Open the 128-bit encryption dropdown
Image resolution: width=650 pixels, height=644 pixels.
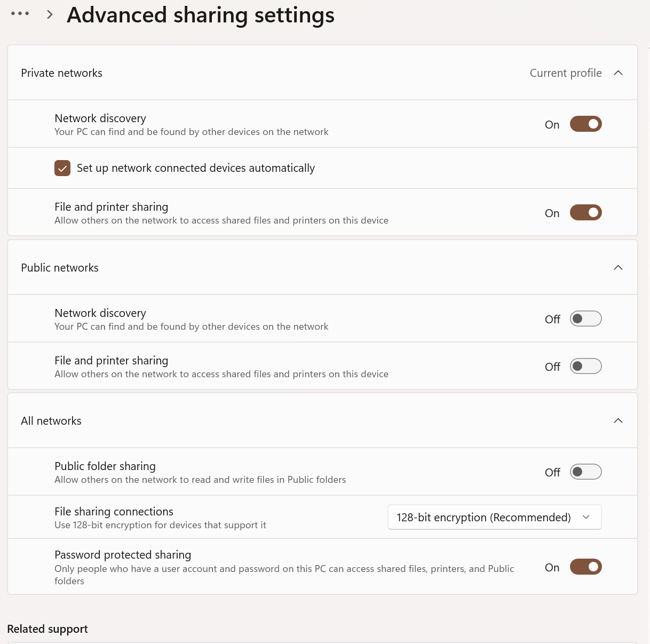[x=494, y=518]
